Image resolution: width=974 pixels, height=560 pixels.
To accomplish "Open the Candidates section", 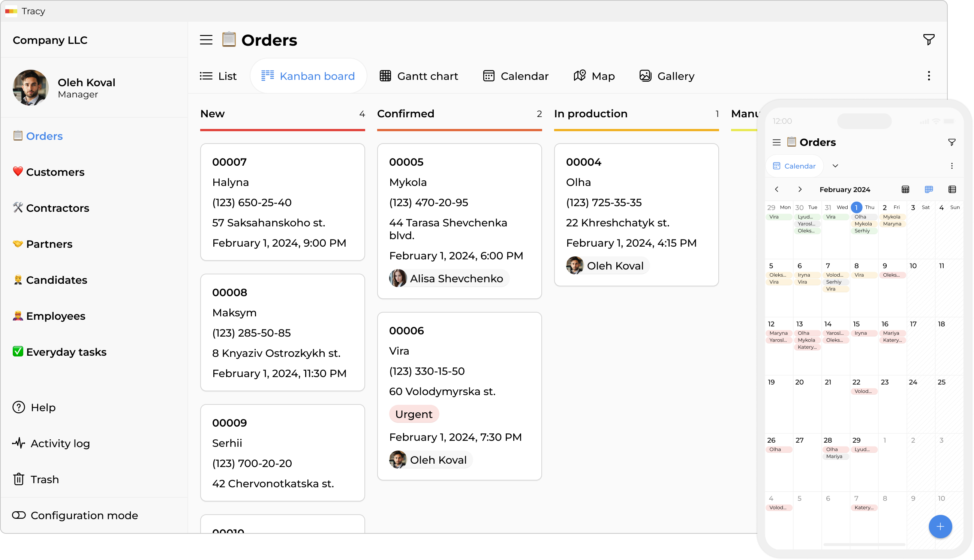I will pos(57,280).
